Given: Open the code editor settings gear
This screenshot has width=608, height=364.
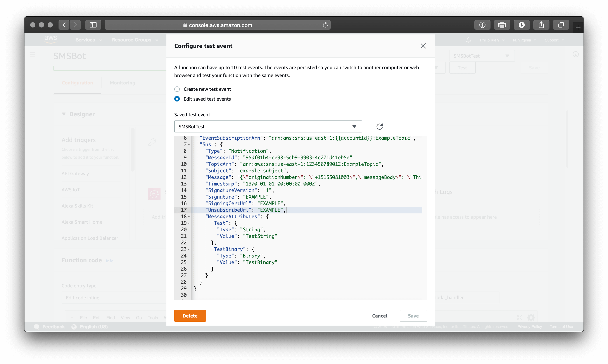Looking at the screenshot, I should [x=531, y=317].
